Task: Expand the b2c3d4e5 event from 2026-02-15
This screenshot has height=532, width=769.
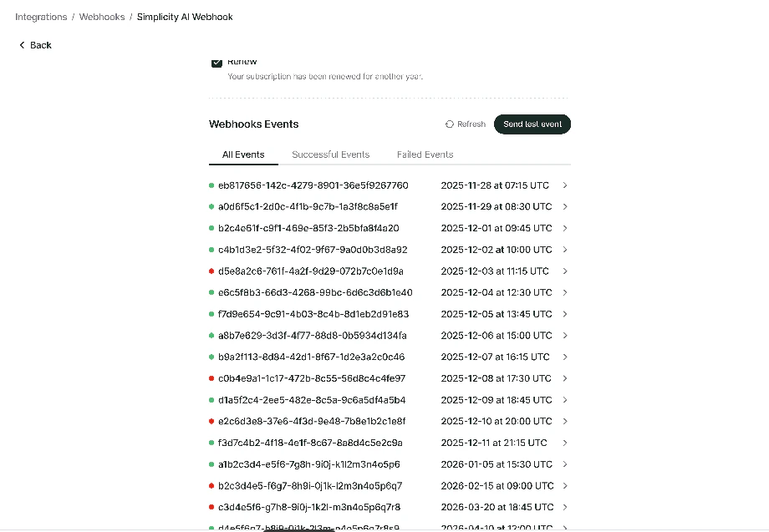Action: coord(566,485)
